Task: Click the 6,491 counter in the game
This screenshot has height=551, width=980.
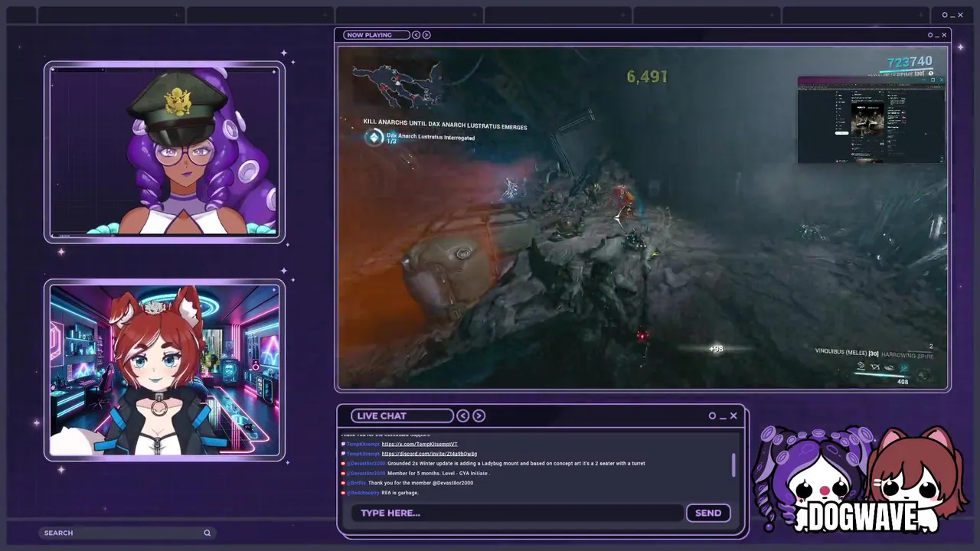Action: [x=647, y=77]
